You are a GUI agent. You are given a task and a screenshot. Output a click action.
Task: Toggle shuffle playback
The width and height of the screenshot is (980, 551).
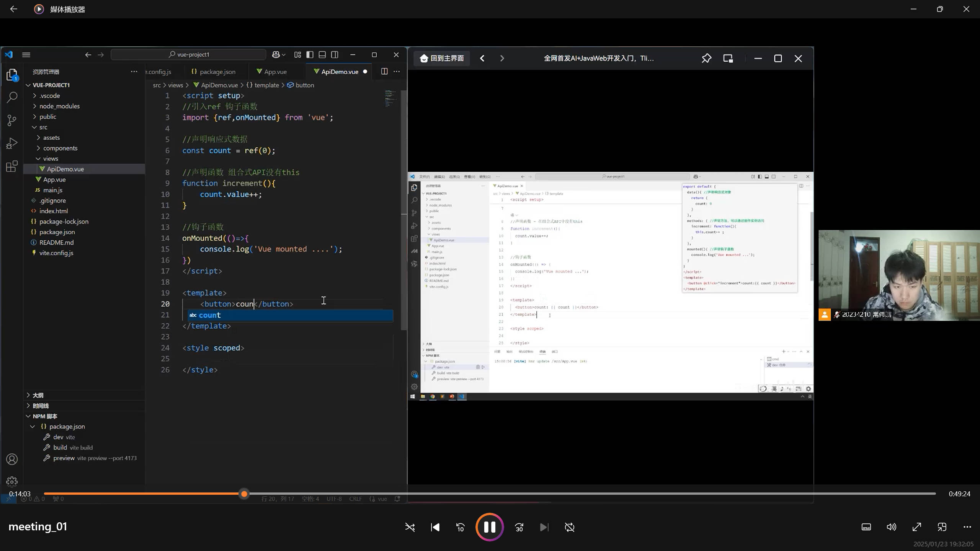click(410, 527)
